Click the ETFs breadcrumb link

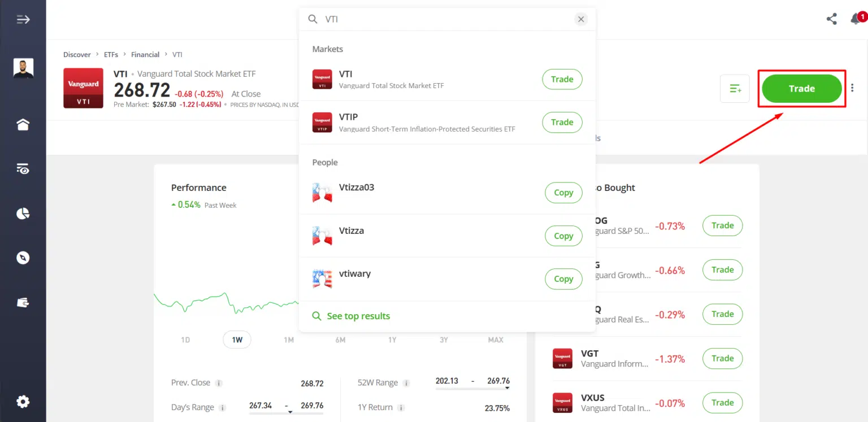coord(111,55)
